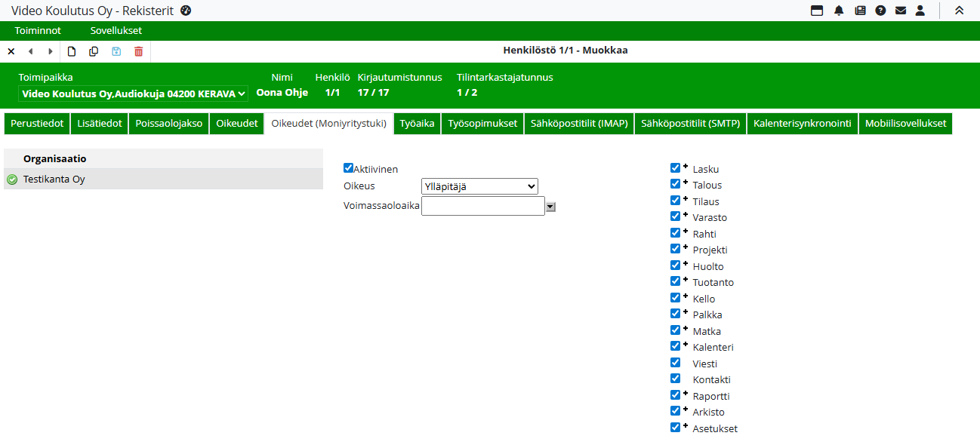
Task: Collapse header with double chevron up
Action: 959,11
